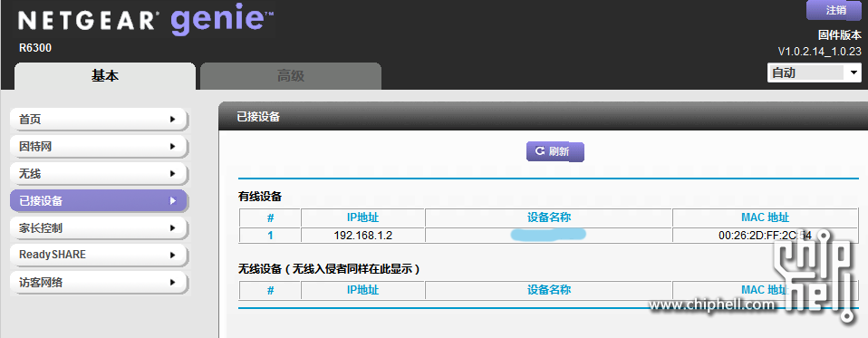
Task: Click the 固件版本 label
Action: click(x=840, y=35)
